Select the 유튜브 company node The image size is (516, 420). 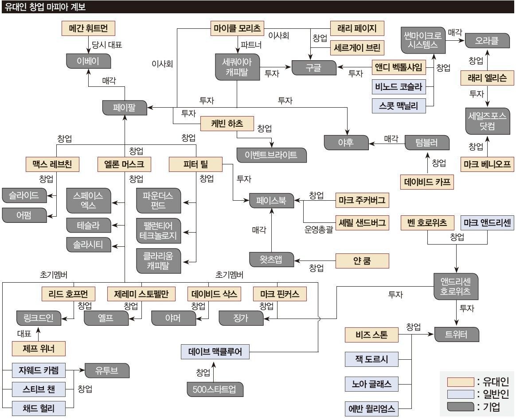pyautogui.click(x=107, y=370)
